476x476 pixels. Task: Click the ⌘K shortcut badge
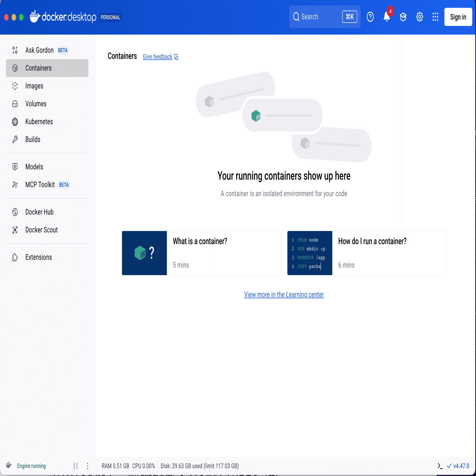(x=350, y=17)
